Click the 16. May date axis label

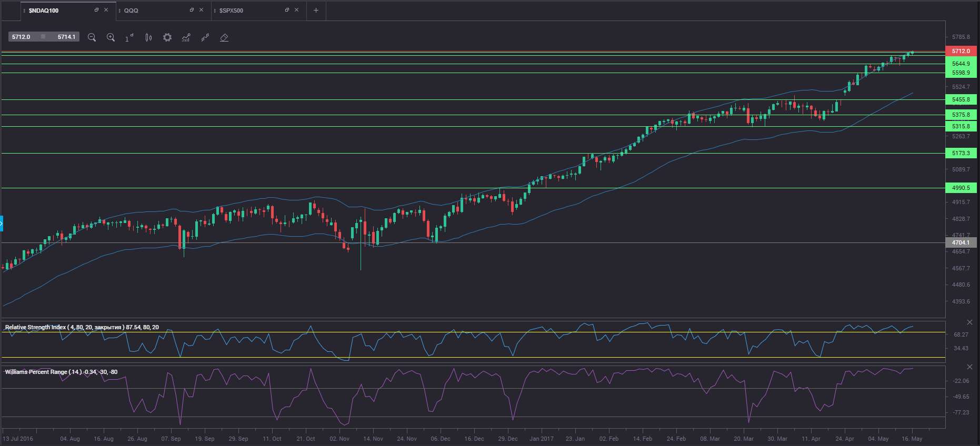(912, 439)
